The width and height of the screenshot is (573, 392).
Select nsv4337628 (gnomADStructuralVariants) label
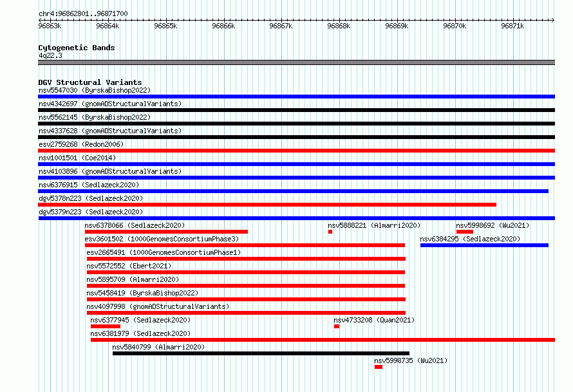[110, 131]
